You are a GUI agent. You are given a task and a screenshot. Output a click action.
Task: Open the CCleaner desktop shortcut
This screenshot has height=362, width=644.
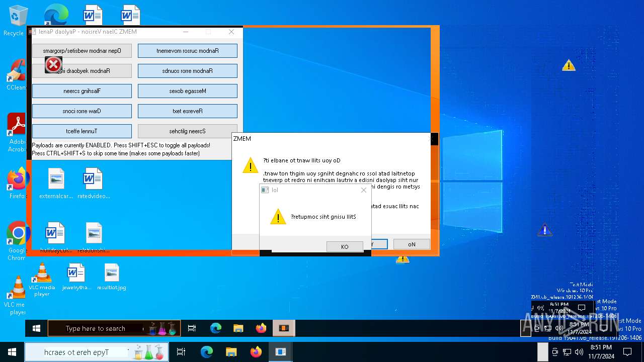(x=16, y=75)
